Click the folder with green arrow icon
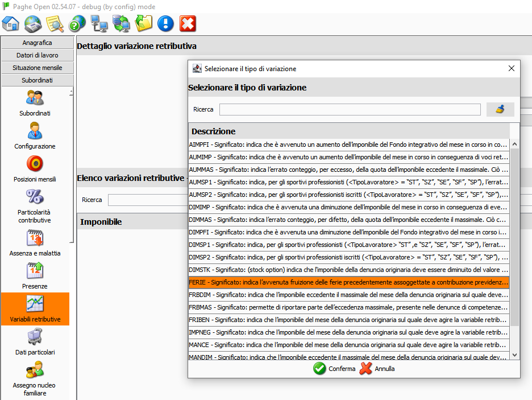 (144, 24)
